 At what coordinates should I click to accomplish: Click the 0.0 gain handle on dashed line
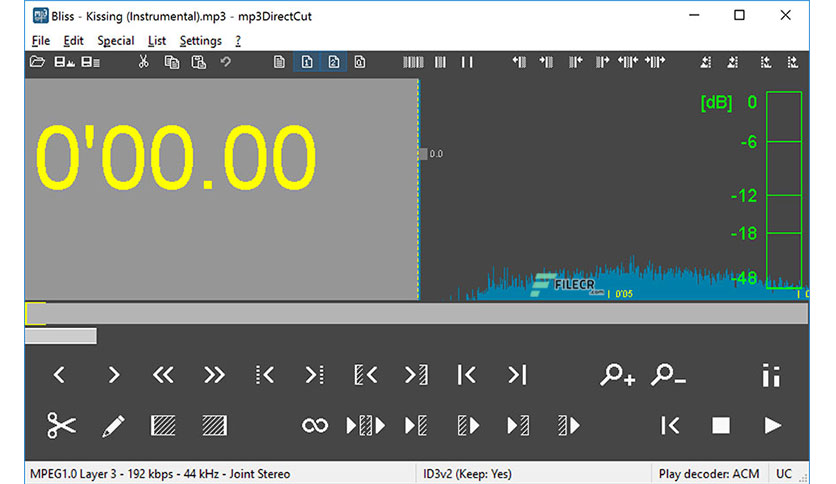coord(423,154)
